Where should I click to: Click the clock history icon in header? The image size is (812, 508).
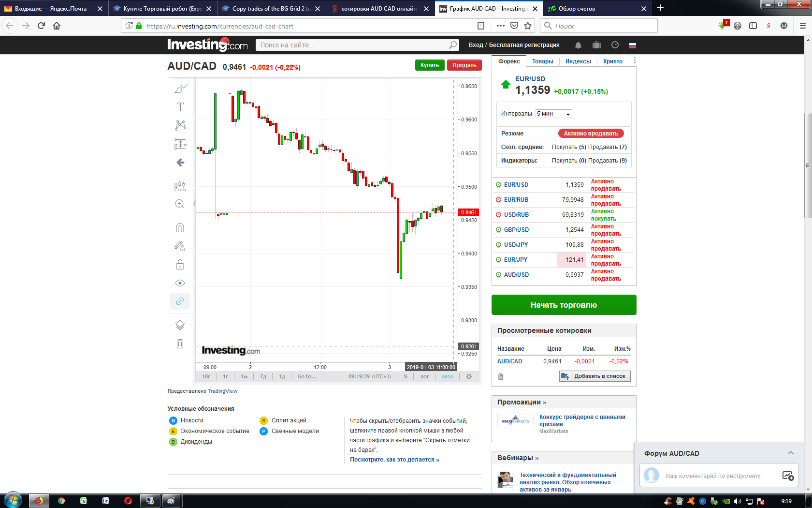click(x=615, y=45)
